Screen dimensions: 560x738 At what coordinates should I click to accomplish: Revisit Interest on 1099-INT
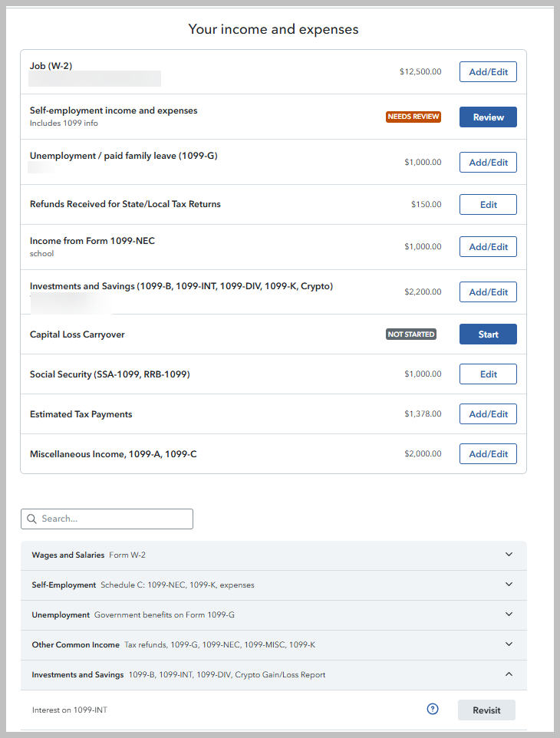click(x=486, y=710)
